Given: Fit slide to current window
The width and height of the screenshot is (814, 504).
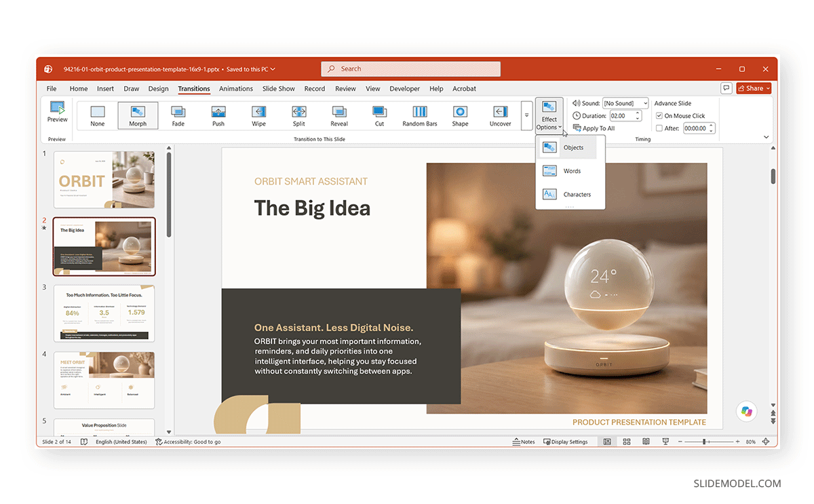Looking at the screenshot, I should [x=766, y=442].
